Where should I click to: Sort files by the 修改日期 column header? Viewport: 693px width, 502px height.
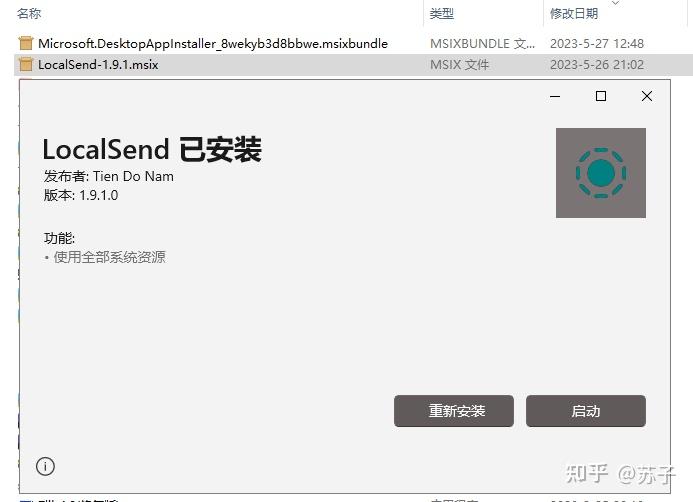(574, 13)
